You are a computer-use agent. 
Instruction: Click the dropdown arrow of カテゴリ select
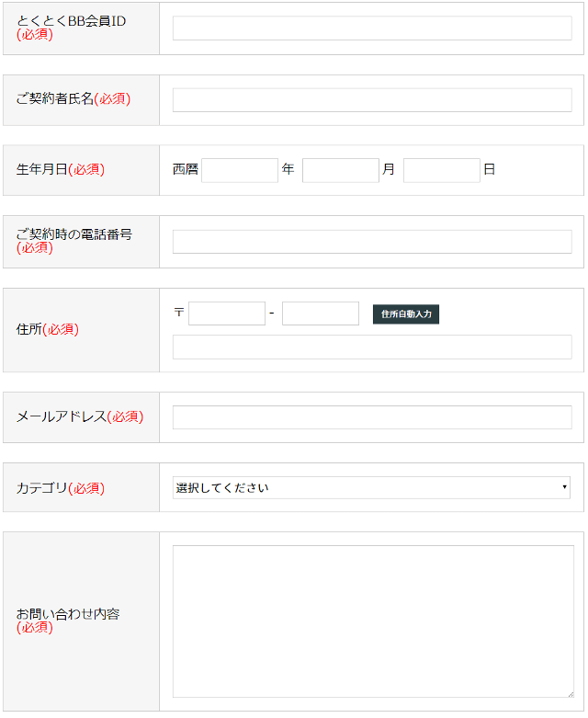point(564,487)
